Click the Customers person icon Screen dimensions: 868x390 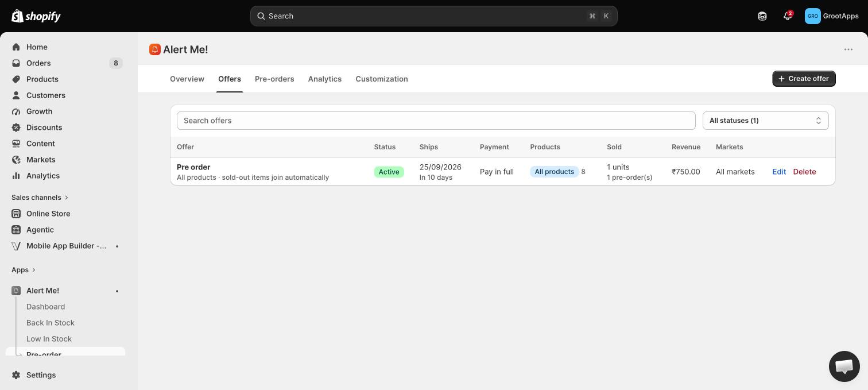point(16,95)
